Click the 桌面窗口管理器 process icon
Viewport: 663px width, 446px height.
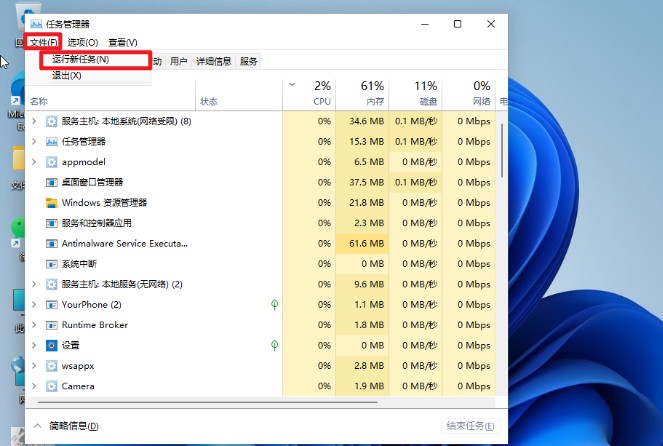click(52, 182)
